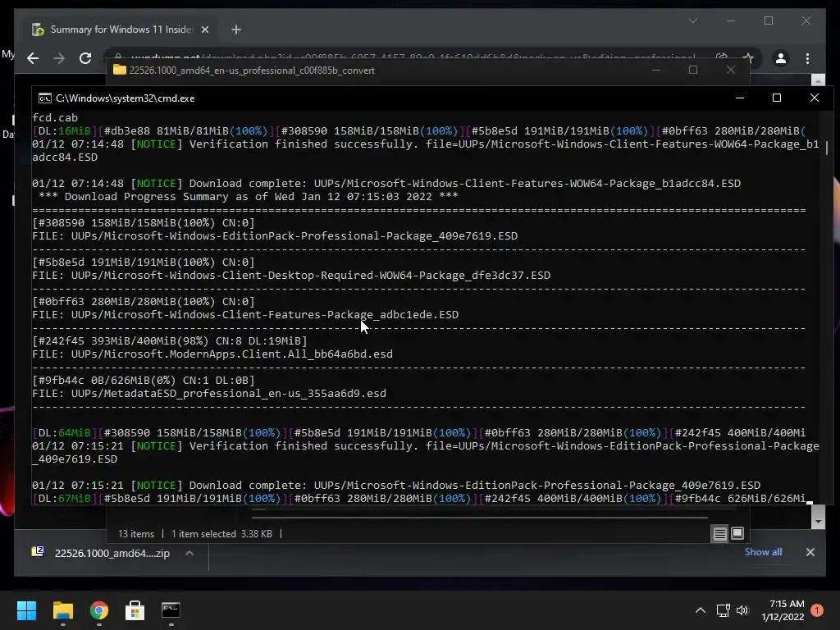This screenshot has height=630, width=840.
Task: Click the cmd window scrollbar thumb
Action: [x=827, y=148]
